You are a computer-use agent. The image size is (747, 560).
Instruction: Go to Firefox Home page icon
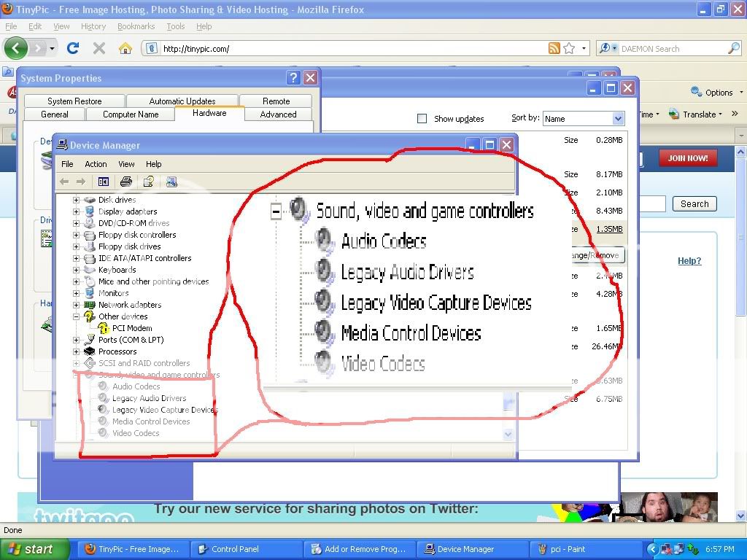click(125, 48)
